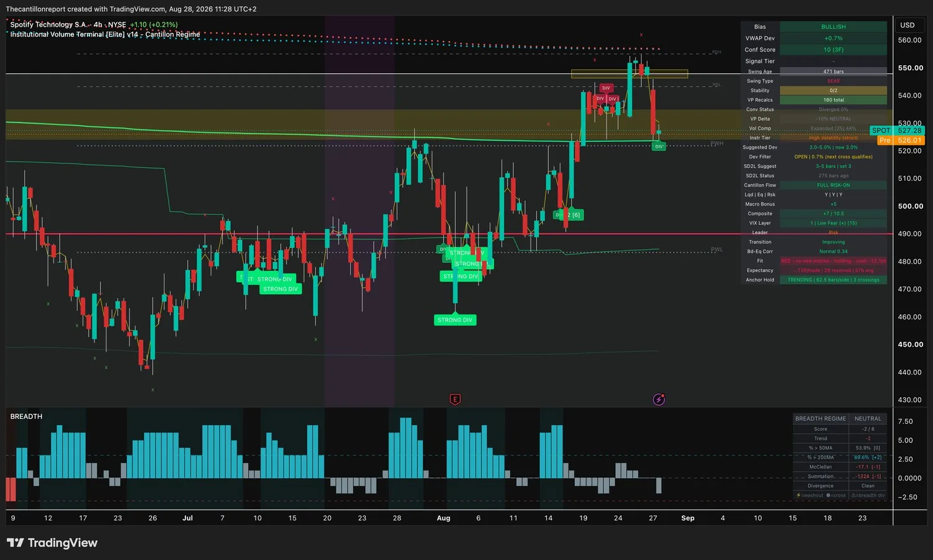
Task: Click the Composite +7 / 10.5 value
Action: pyautogui.click(x=833, y=214)
